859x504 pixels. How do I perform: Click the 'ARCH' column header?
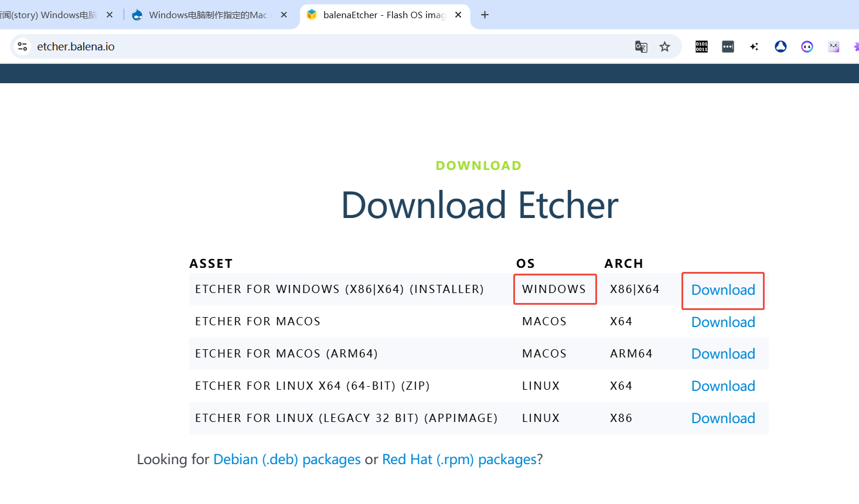(624, 264)
